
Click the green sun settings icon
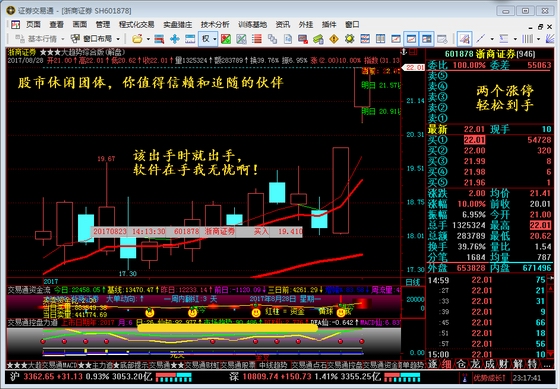[x=349, y=39]
